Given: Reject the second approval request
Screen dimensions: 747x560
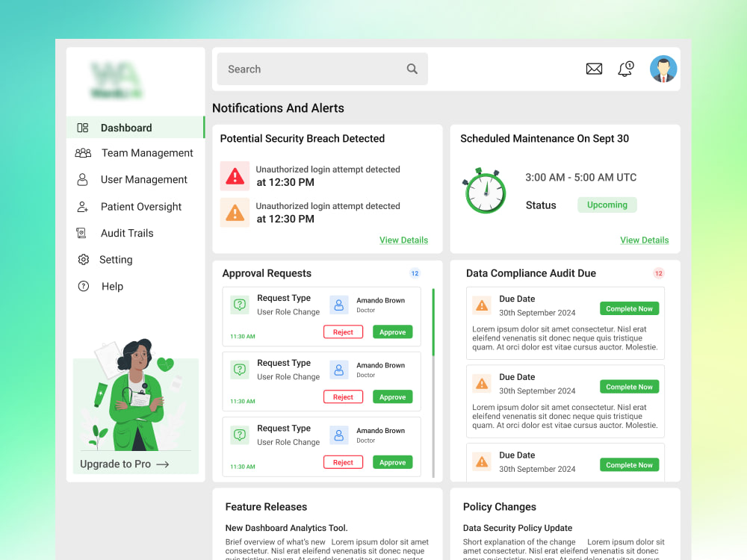Looking at the screenshot, I should point(343,396).
